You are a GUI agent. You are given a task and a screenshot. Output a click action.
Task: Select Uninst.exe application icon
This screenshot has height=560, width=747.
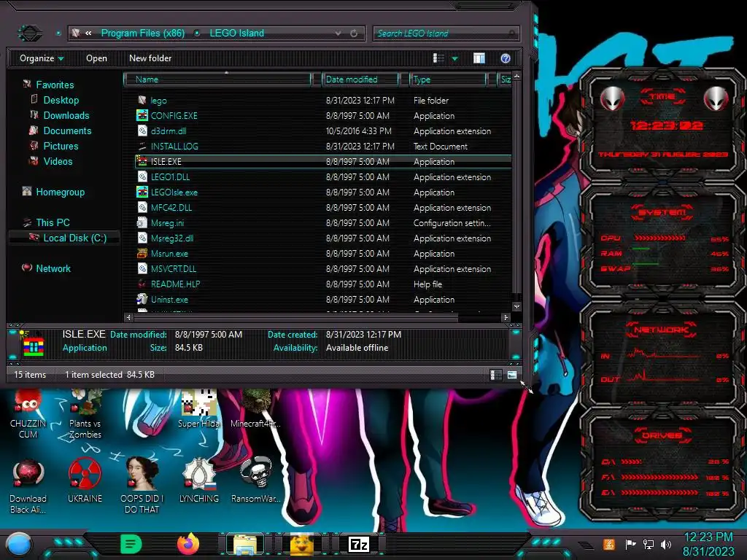click(x=142, y=299)
